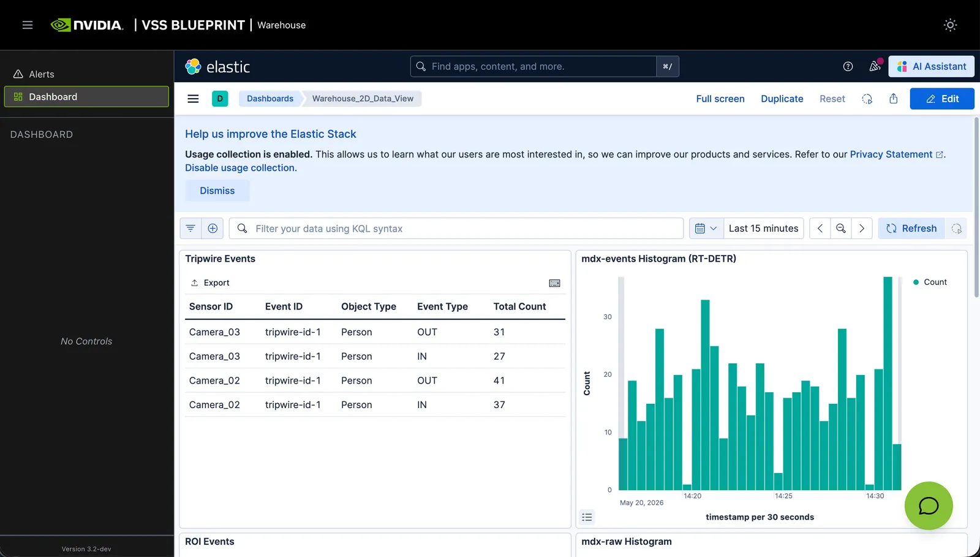Open the space selector D avatar

click(220, 99)
